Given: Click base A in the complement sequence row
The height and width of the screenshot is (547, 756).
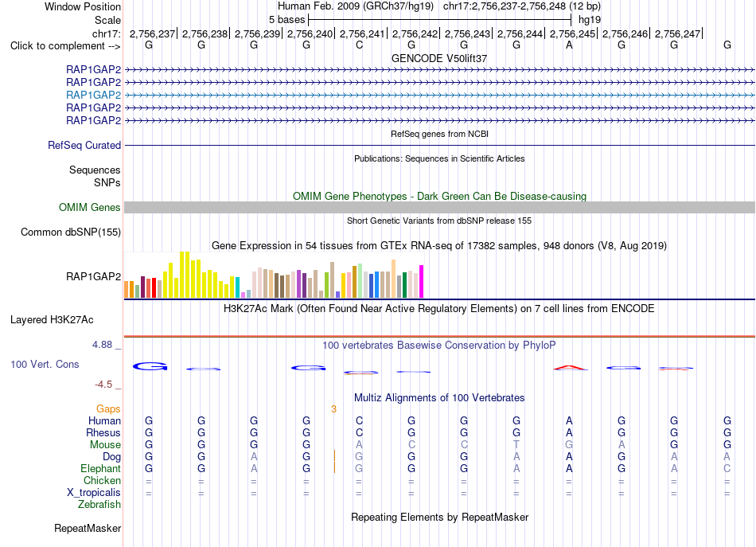Looking at the screenshot, I should point(570,45).
